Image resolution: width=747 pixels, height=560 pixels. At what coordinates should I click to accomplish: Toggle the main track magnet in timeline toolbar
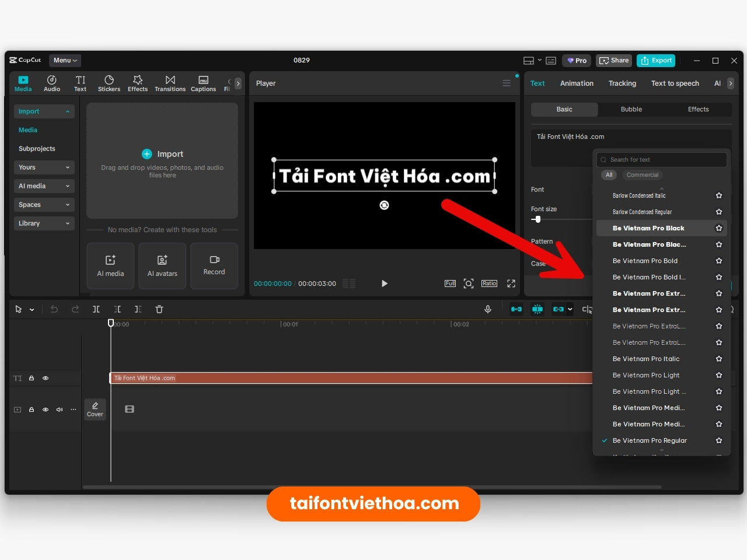click(516, 309)
